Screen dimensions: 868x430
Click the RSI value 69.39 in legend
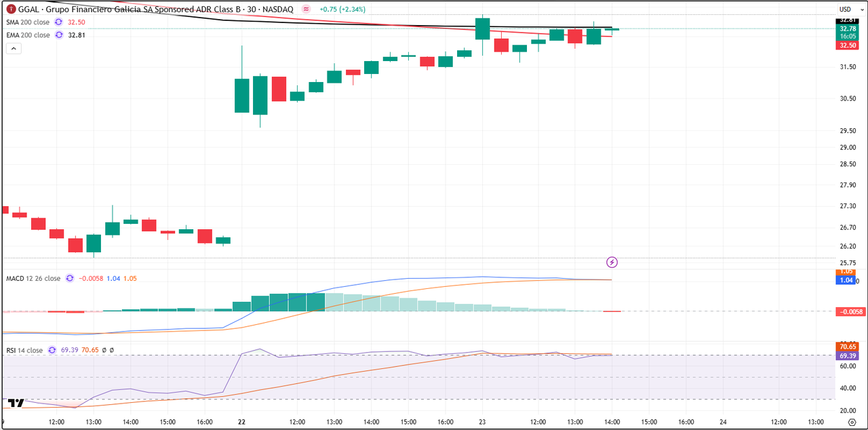coord(69,351)
